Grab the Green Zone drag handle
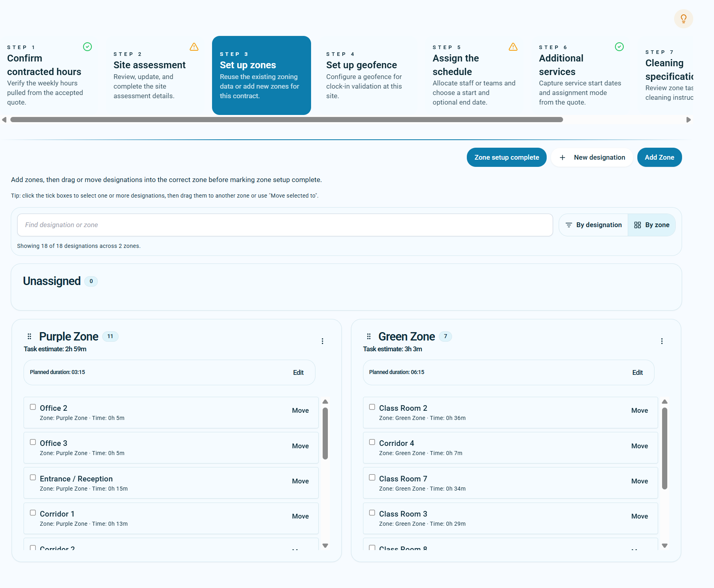The height and width of the screenshot is (588, 714). (369, 337)
